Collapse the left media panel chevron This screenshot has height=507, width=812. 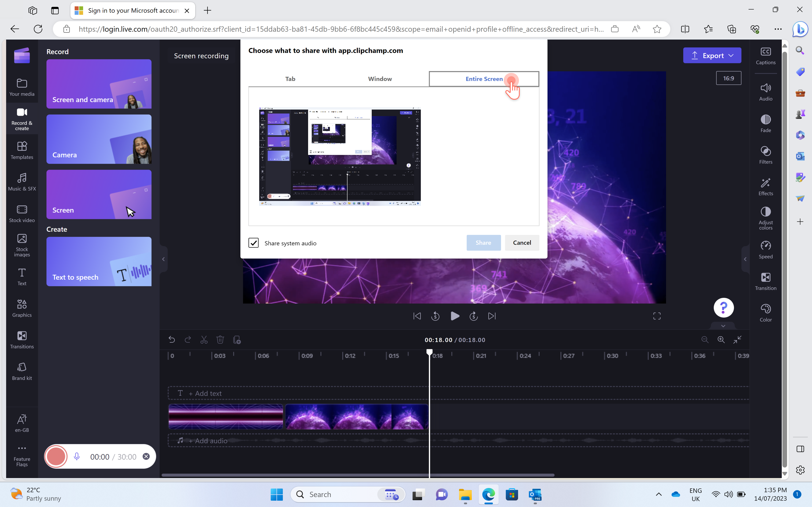tap(163, 259)
